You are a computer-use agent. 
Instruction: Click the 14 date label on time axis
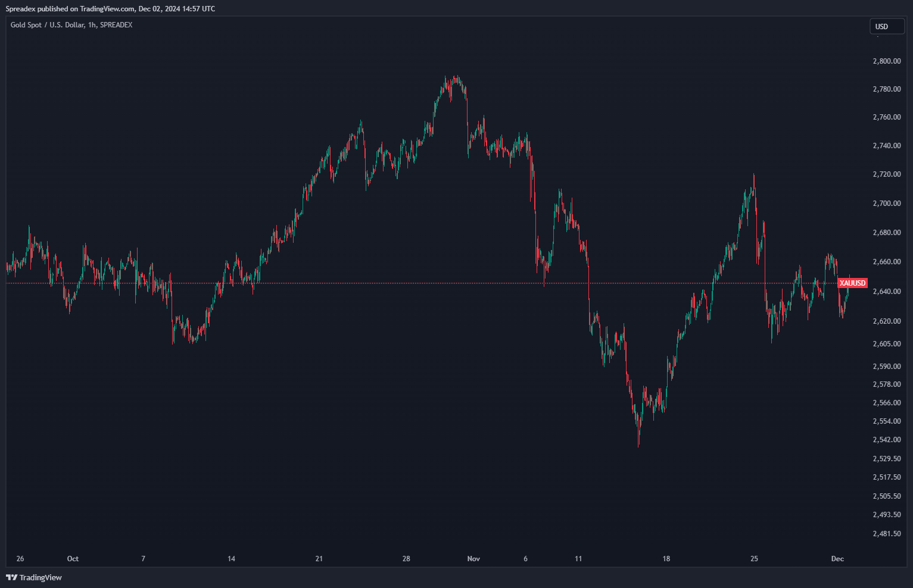[231, 559]
